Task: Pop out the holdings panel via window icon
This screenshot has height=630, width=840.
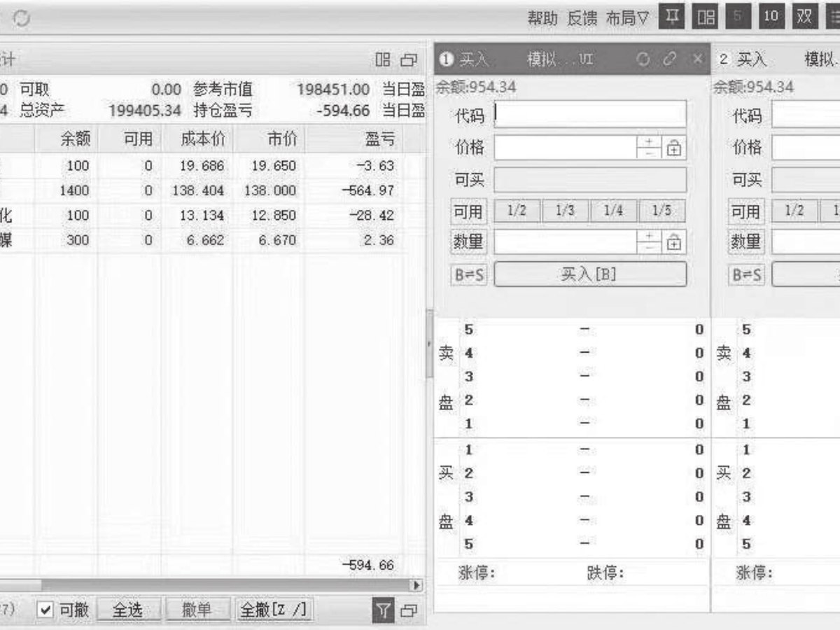Action: [x=409, y=60]
